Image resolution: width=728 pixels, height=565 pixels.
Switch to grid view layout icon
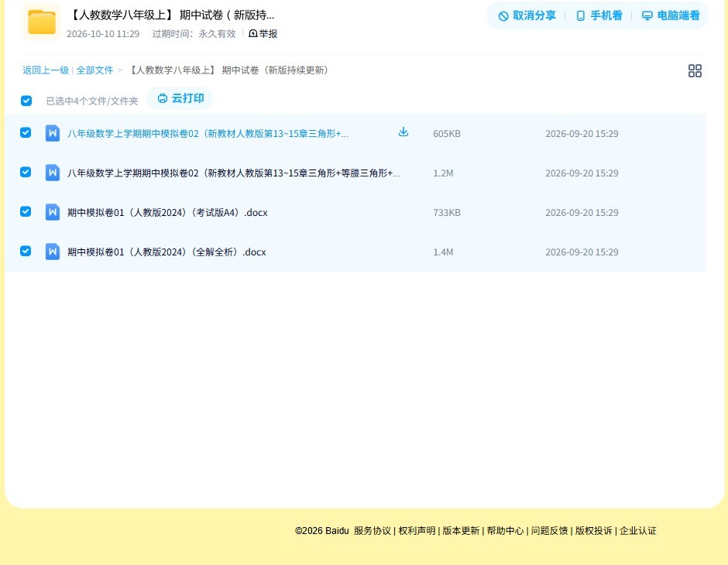695,70
